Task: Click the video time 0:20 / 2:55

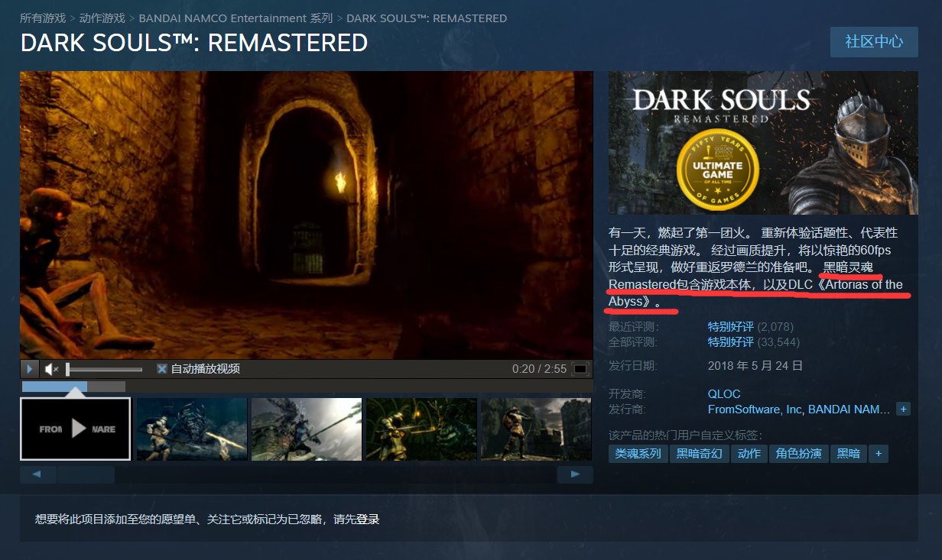Action: pyautogui.click(x=539, y=369)
